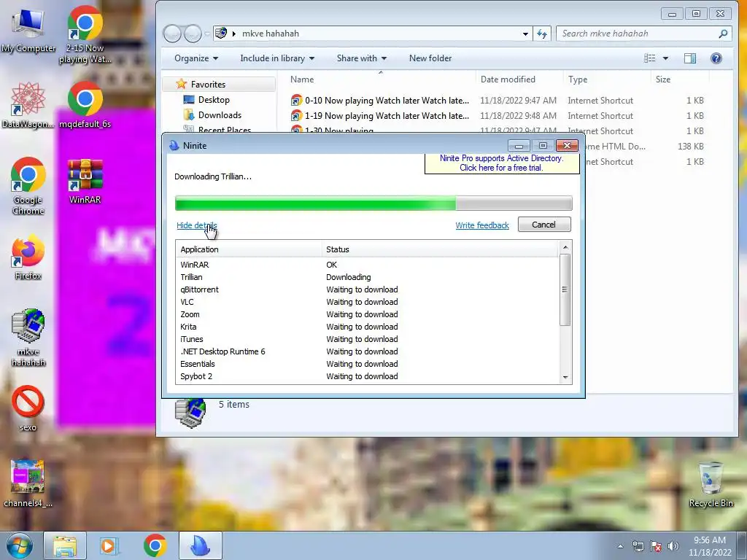This screenshot has width=747, height=560.
Task: Select the Spybot 2 row
Action: pos(367,376)
